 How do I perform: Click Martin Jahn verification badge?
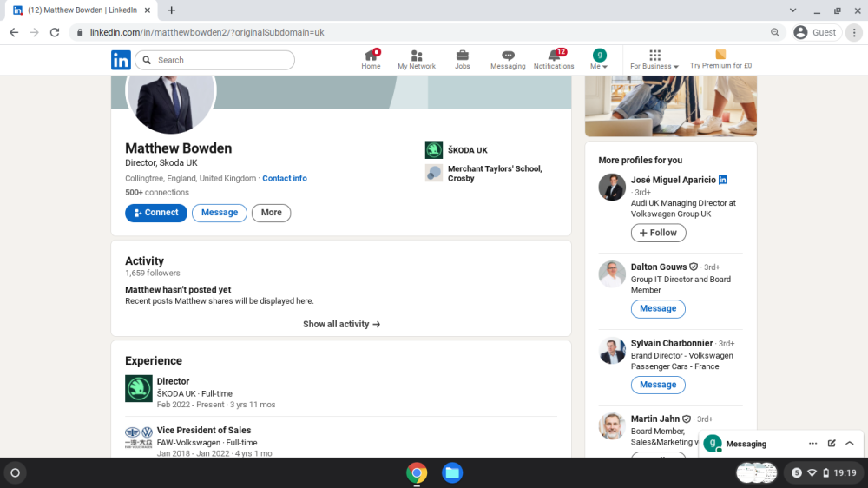pyautogui.click(x=687, y=419)
